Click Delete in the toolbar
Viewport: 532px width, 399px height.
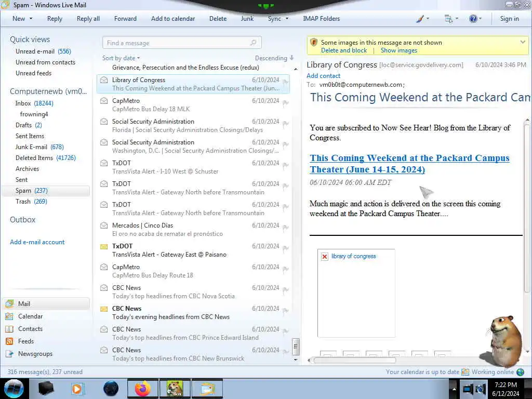point(218,19)
